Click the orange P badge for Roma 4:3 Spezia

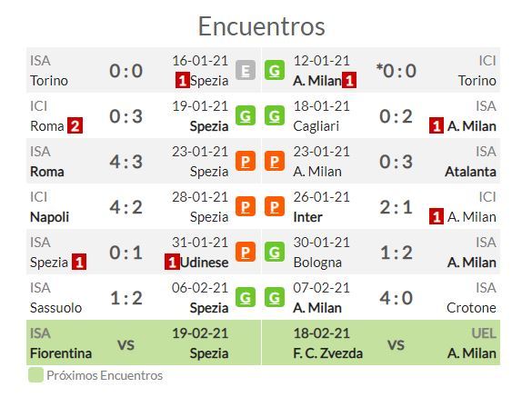tap(246, 161)
